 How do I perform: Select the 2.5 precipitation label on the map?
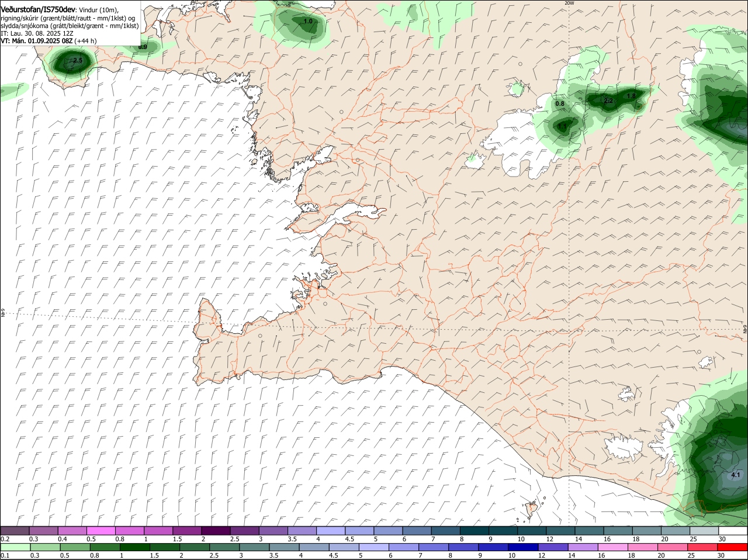coord(77,60)
